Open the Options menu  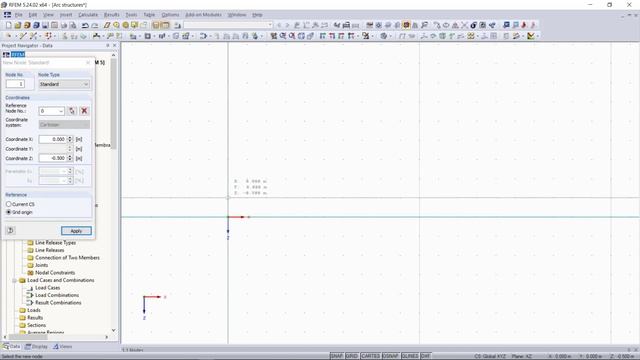170,15
